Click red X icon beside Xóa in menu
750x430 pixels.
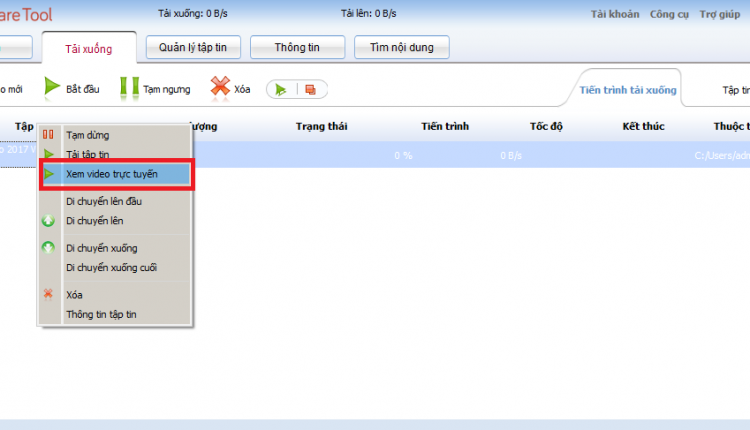coord(48,294)
